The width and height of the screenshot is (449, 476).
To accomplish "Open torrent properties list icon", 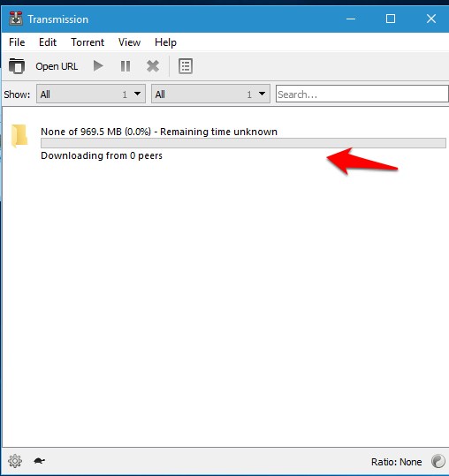I will click(186, 66).
